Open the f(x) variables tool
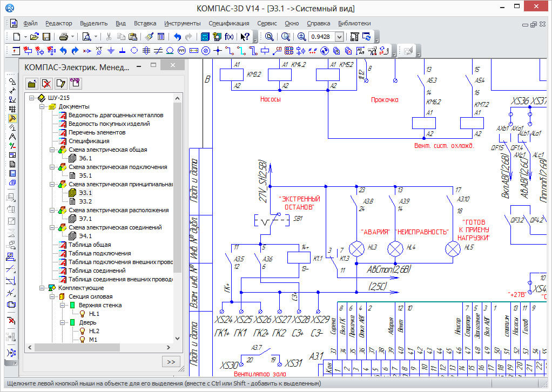 [x=230, y=37]
